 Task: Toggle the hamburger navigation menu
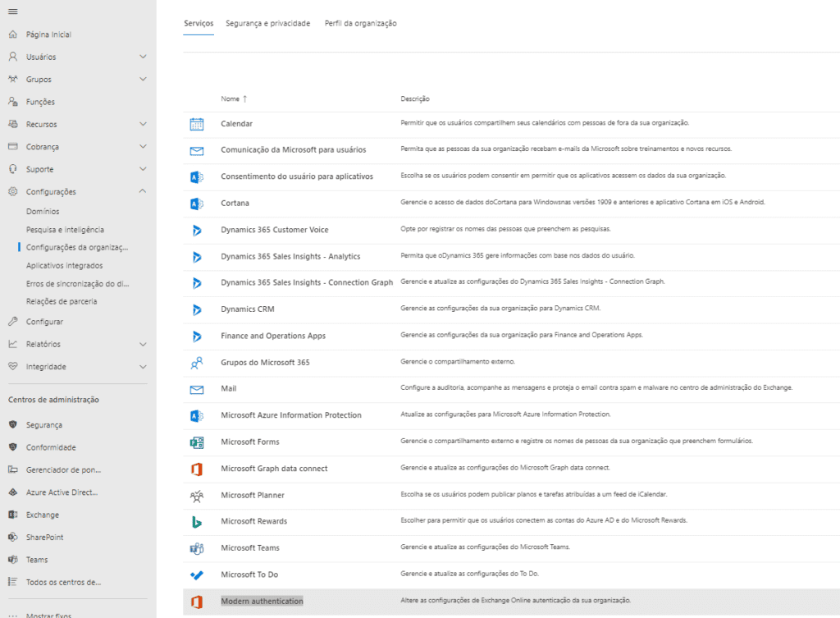point(13,11)
